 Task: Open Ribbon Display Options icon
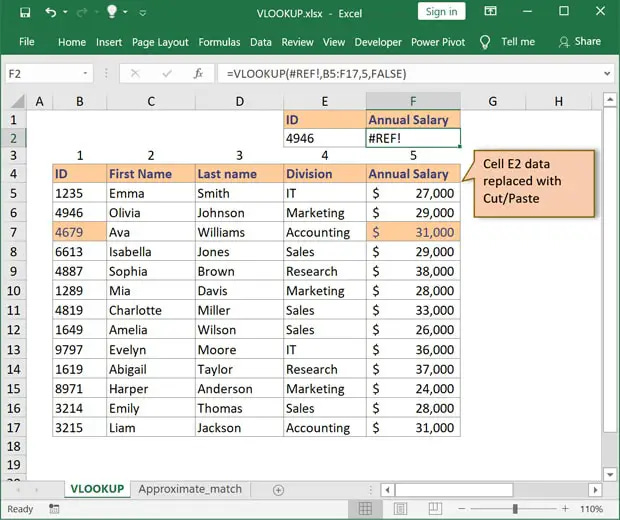(x=490, y=11)
